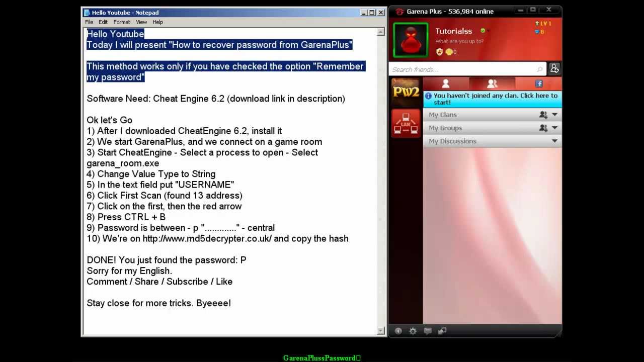Click the add-clan icon in My Clans row
The height and width of the screenshot is (362, 644).
[x=543, y=115]
